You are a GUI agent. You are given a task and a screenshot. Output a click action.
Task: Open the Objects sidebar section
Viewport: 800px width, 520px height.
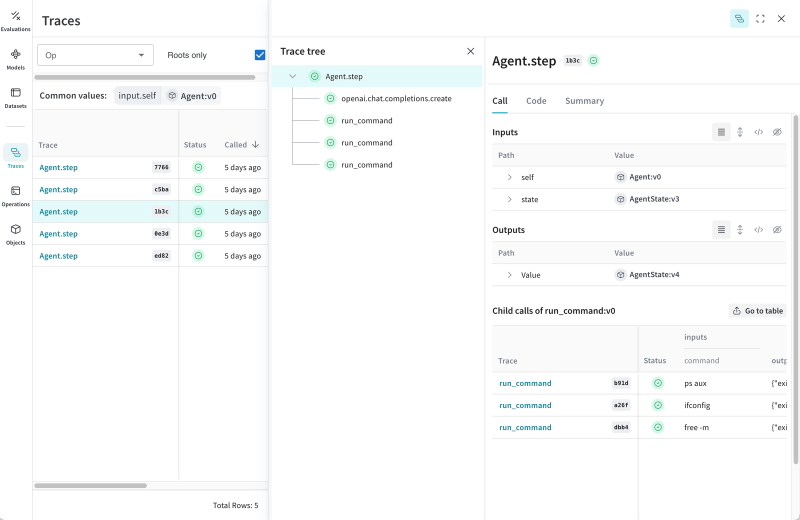tap(15, 233)
